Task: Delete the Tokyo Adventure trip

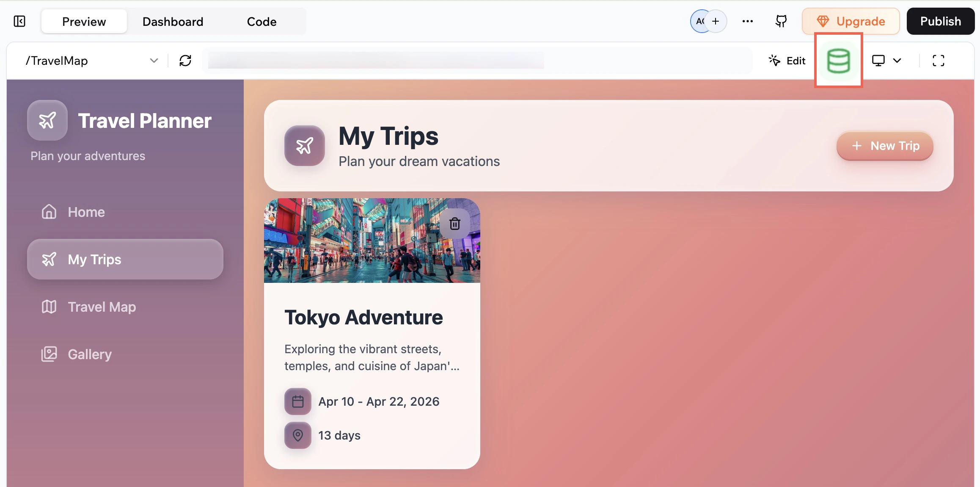Action: (455, 223)
